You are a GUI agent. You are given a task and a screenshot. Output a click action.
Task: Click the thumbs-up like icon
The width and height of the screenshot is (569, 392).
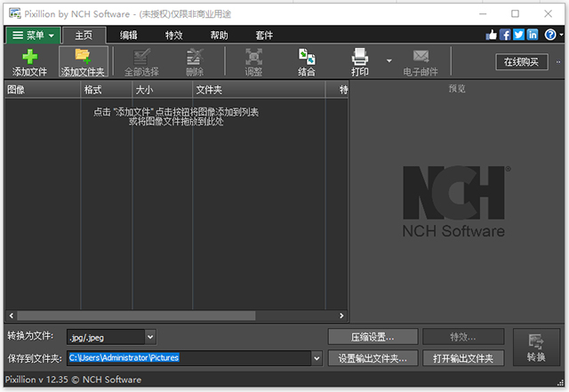492,35
